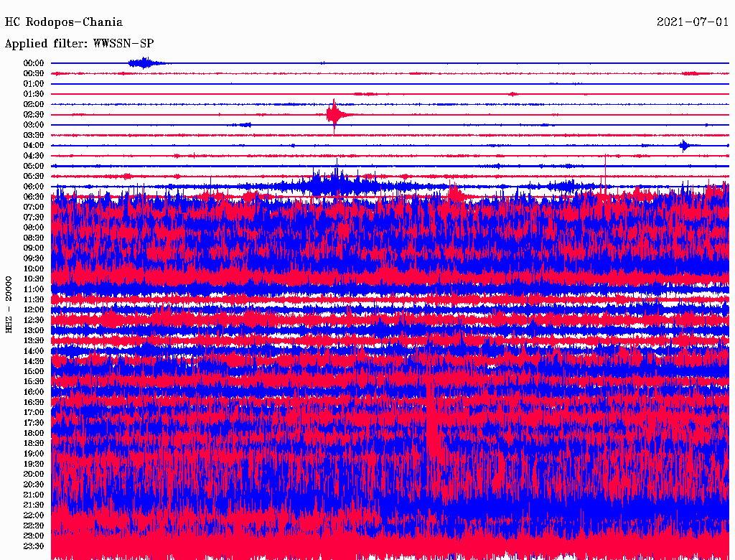
Task: Select the 23:30 time label
Action: click(34, 546)
